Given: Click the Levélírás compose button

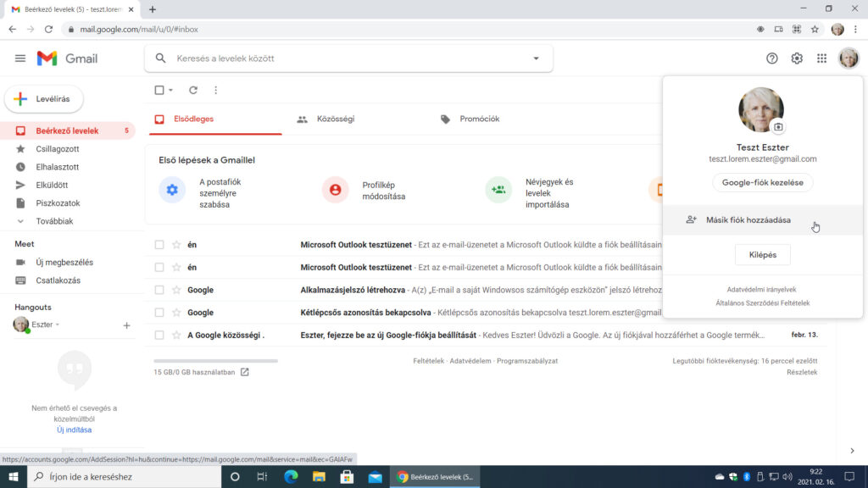Looking at the screenshot, I should click(x=44, y=99).
